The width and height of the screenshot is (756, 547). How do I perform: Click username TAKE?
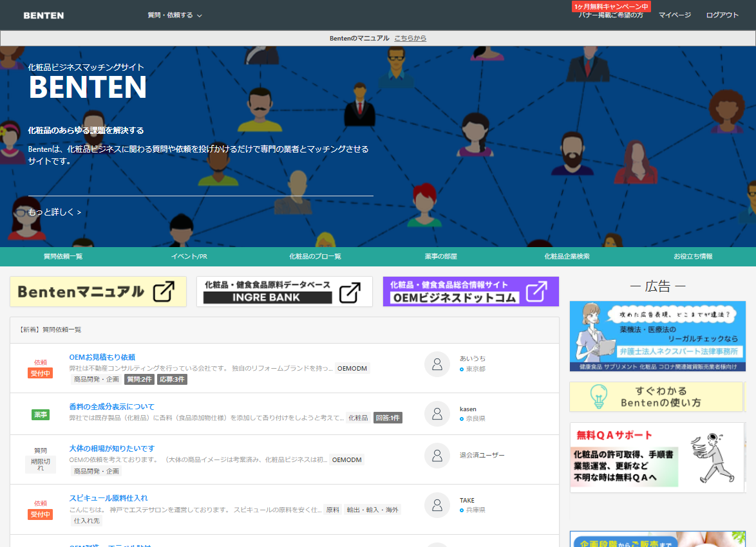tap(467, 500)
